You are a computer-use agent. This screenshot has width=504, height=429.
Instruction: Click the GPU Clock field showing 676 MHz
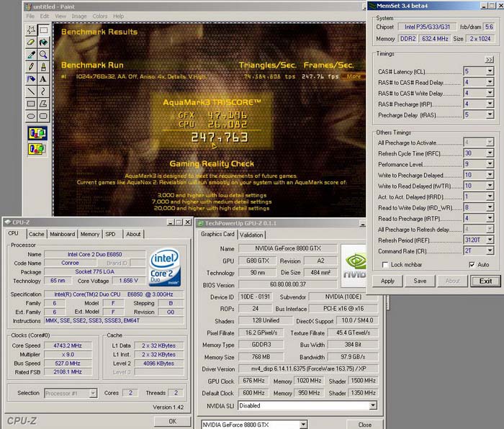coord(253,381)
